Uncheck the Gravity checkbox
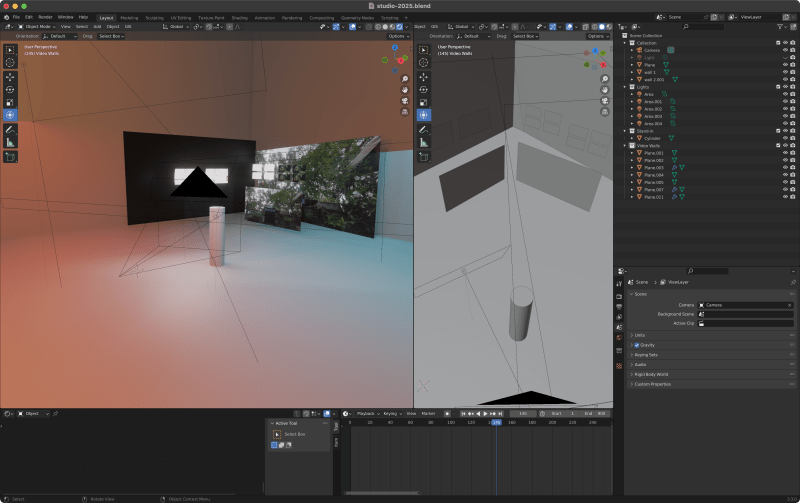Viewport: 800px width, 503px height. pyautogui.click(x=637, y=344)
